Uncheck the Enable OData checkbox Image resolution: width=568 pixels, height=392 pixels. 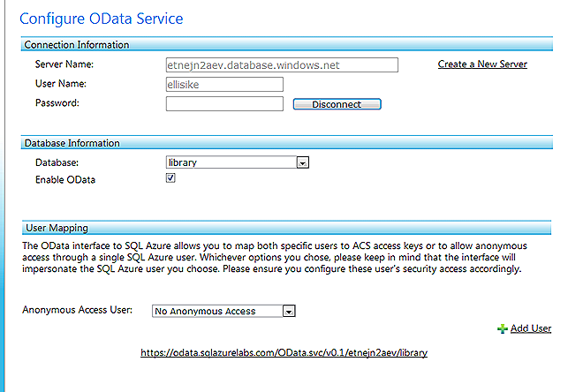(170, 178)
